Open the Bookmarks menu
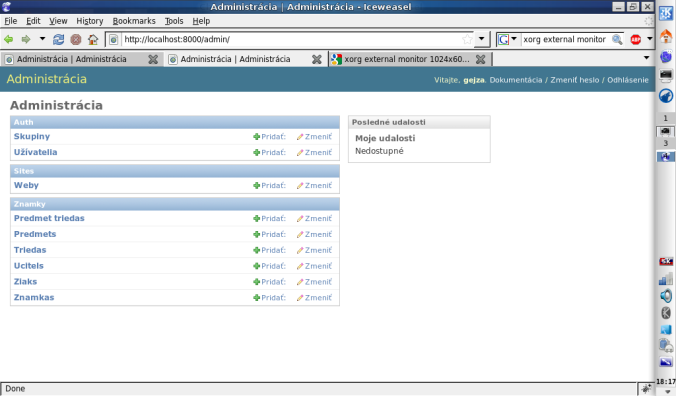Image resolution: width=676 pixels, height=396 pixels. click(134, 21)
